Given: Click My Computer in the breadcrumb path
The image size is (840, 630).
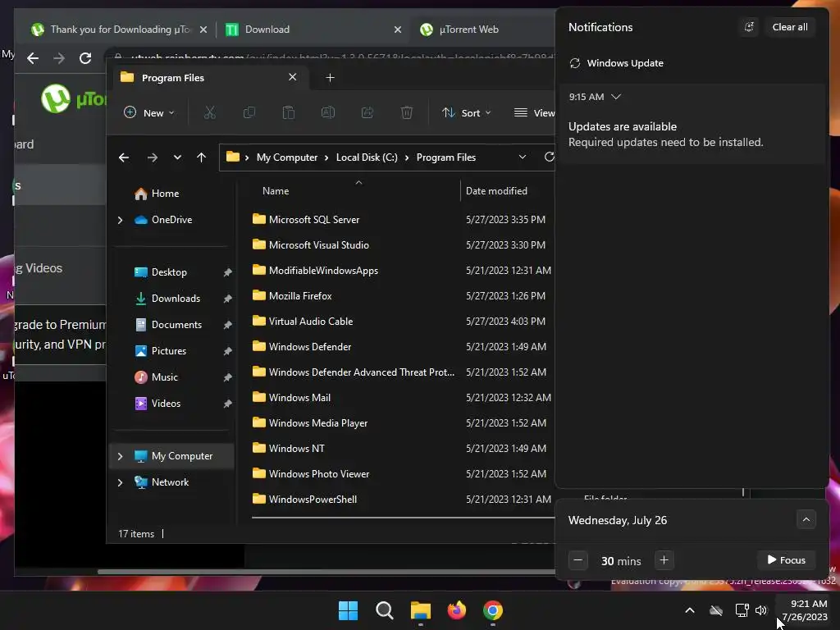Looking at the screenshot, I should [286, 157].
